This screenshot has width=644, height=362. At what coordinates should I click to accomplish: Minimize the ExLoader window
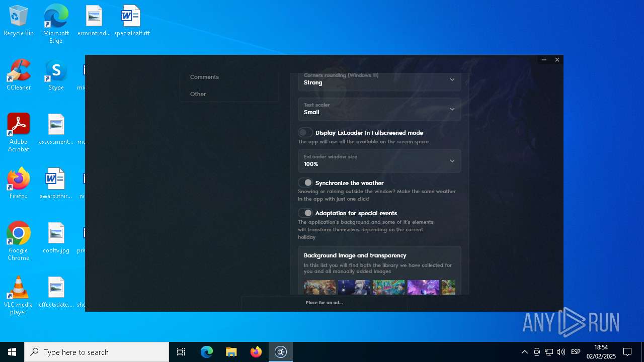[x=544, y=60]
